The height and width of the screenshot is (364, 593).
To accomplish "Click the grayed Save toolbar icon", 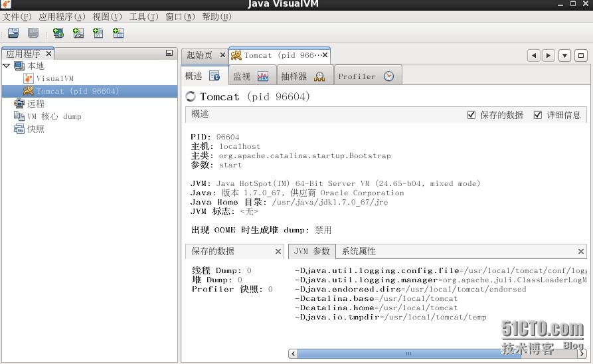I will coord(33,33).
